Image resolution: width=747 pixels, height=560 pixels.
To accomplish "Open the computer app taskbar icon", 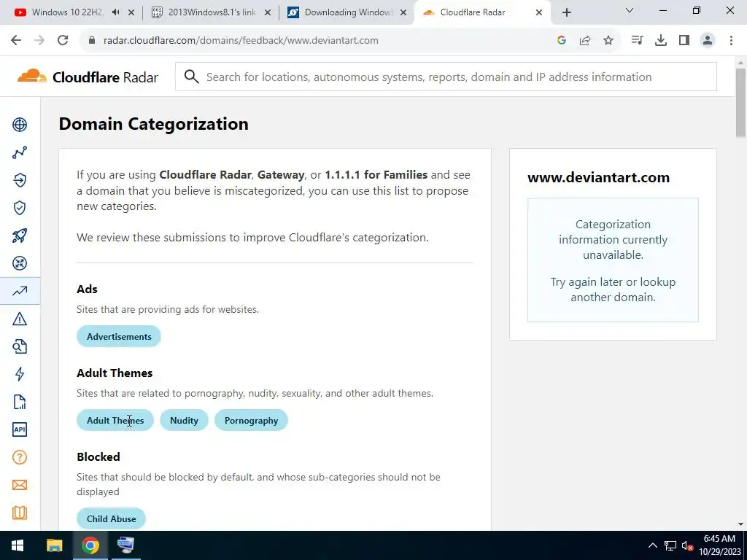I will click(125, 545).
